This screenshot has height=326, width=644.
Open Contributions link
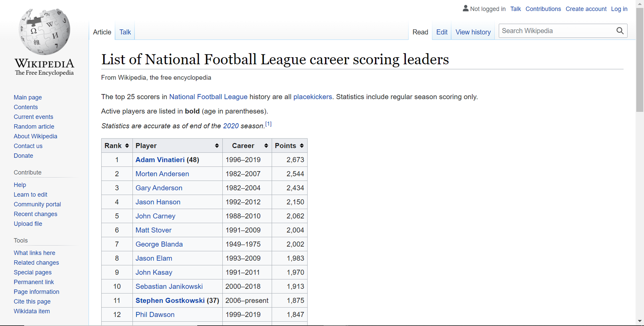[543, 9]
